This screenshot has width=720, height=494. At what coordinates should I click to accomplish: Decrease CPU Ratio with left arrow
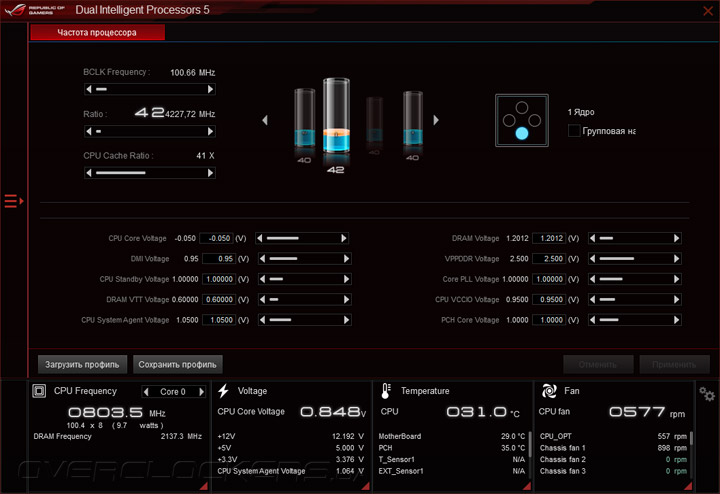(89, 131)
